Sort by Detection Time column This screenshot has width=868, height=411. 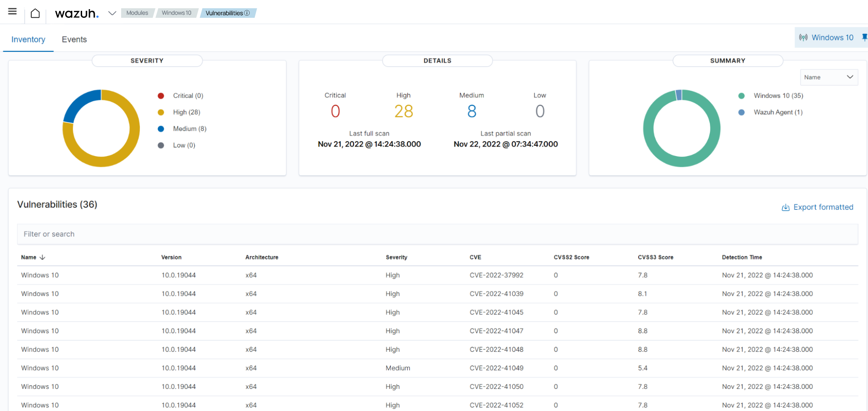tap(742, 257)
